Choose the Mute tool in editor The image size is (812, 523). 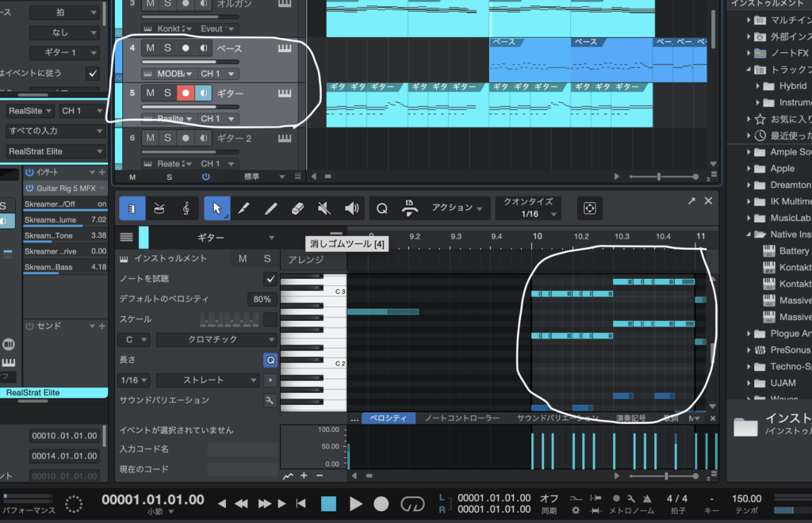pos(324,208)
